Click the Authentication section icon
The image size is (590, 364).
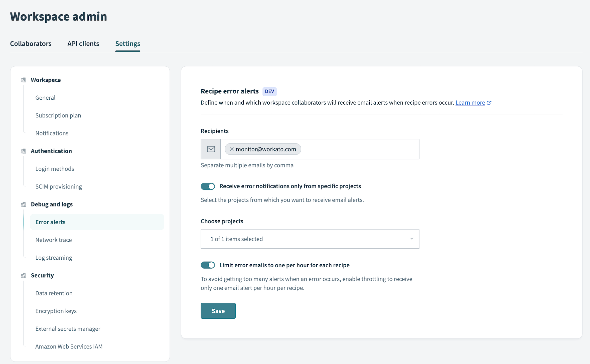click(23, 151)
